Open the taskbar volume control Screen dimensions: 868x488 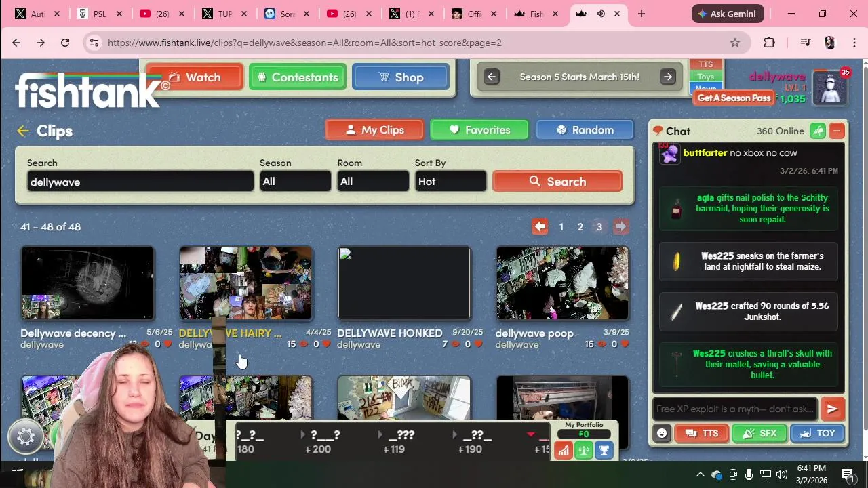coord(781,474)
